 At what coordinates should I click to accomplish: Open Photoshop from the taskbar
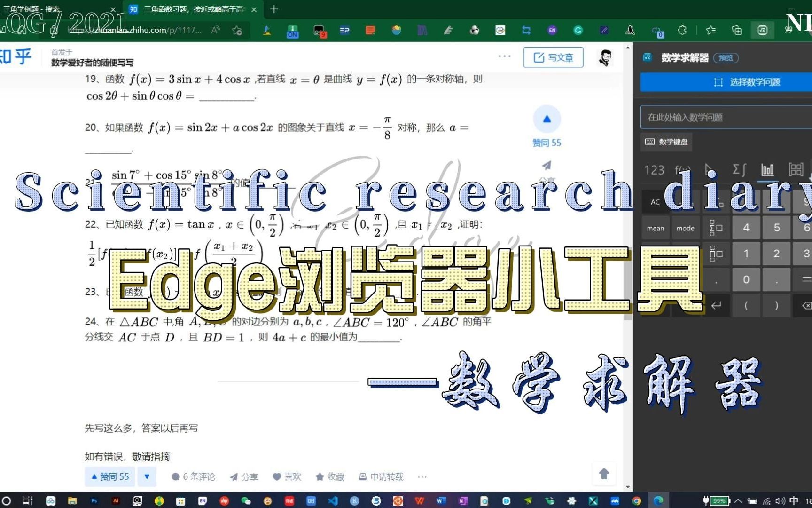coord(94,501)
